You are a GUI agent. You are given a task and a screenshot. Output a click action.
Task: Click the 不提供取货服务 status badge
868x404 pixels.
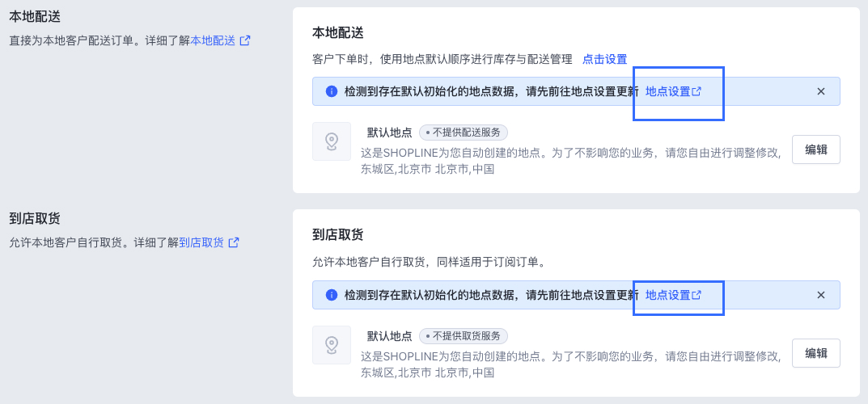pos(464,336)
